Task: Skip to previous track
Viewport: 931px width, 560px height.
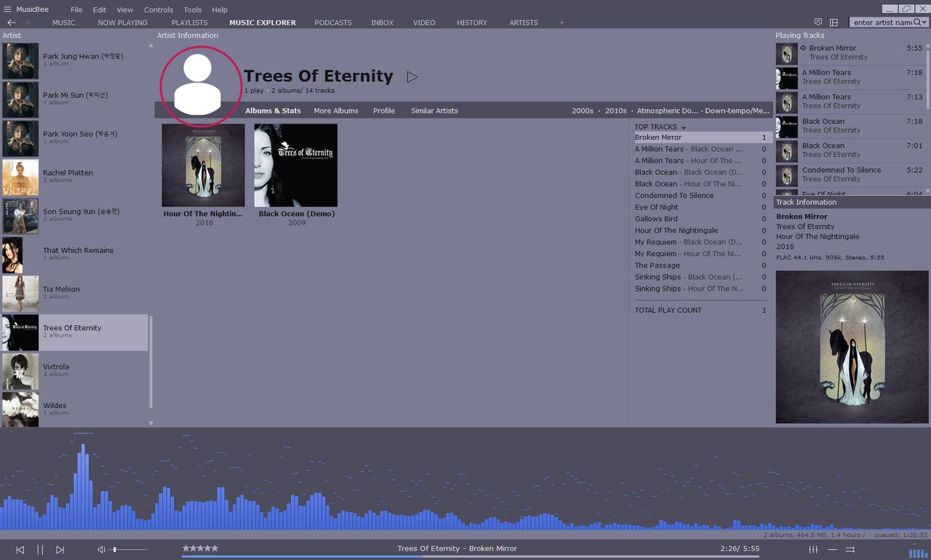Action: (20, 550)
